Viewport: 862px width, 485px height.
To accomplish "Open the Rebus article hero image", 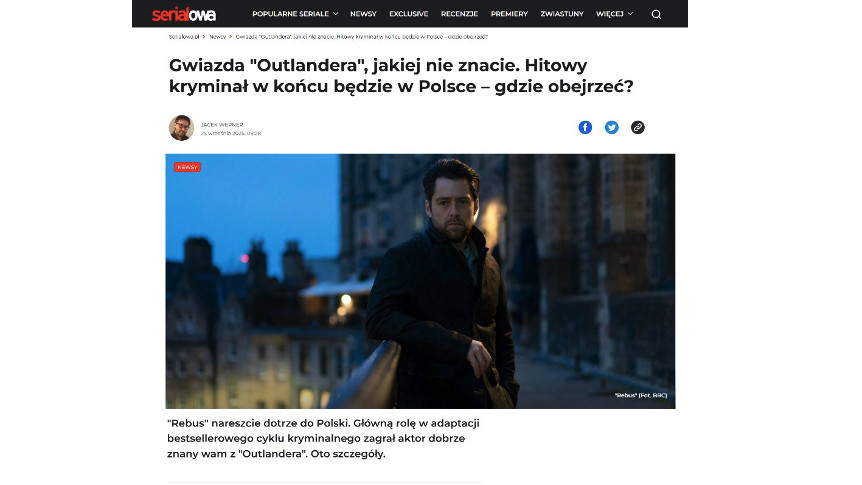I will pyautogui.click(x=420, y=281).
